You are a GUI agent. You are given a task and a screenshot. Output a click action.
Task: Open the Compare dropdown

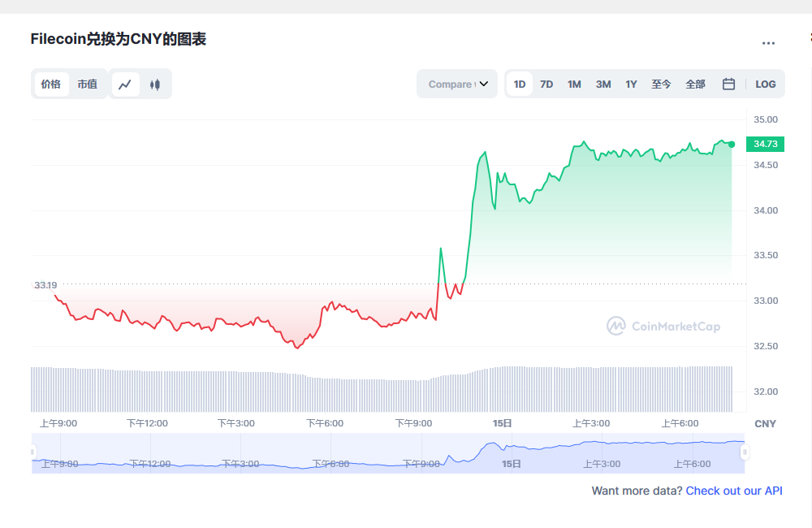457,84
